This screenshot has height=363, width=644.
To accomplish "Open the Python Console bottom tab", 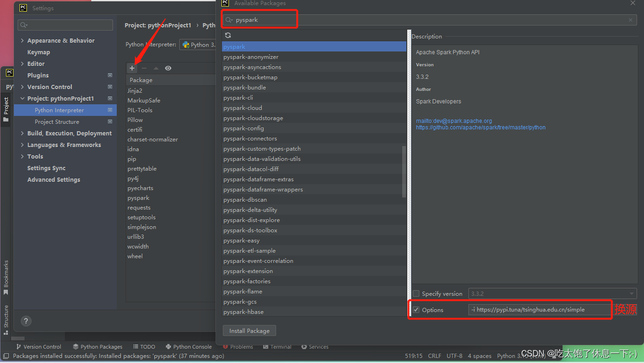I will (188, 347).
